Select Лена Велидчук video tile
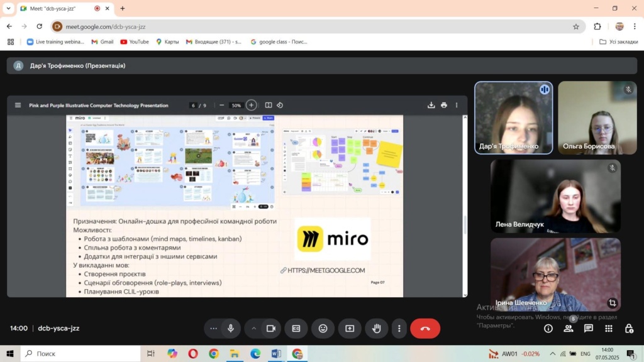This screenshot has width=644, height=362. coord(555,196)
